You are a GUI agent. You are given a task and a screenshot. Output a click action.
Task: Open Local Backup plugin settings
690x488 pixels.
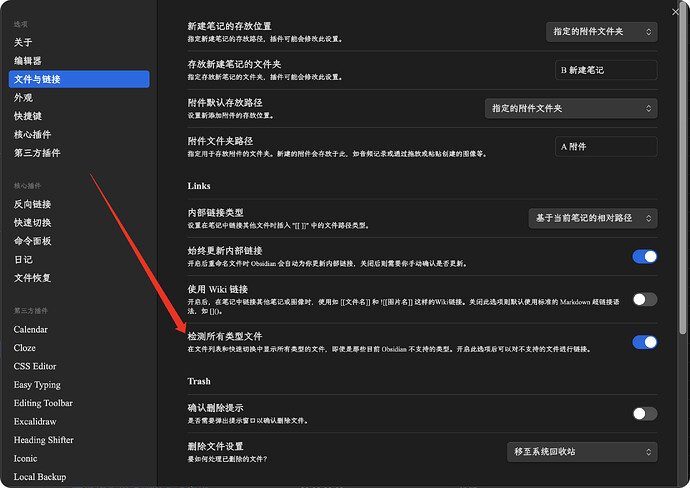pyautogui.click(x=39, y=477)
